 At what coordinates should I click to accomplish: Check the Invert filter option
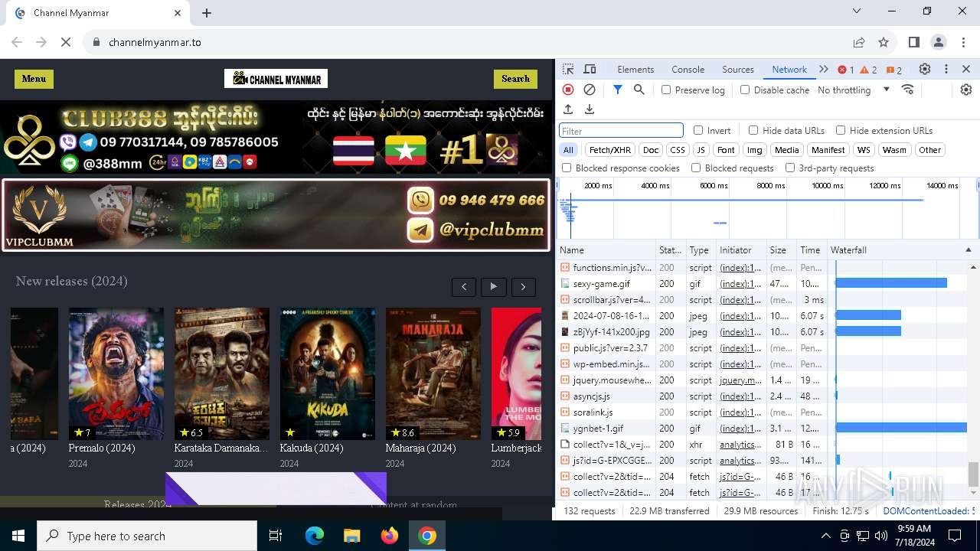point(698,130)
